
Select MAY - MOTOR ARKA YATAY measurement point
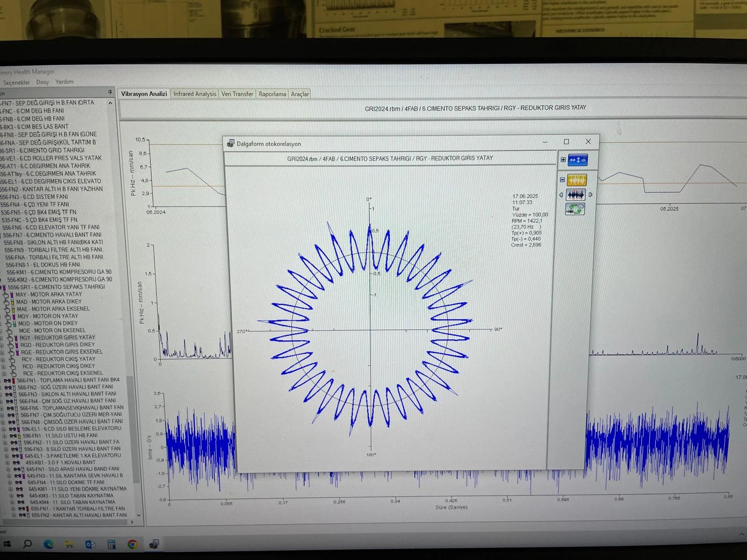tap(49, 294)
